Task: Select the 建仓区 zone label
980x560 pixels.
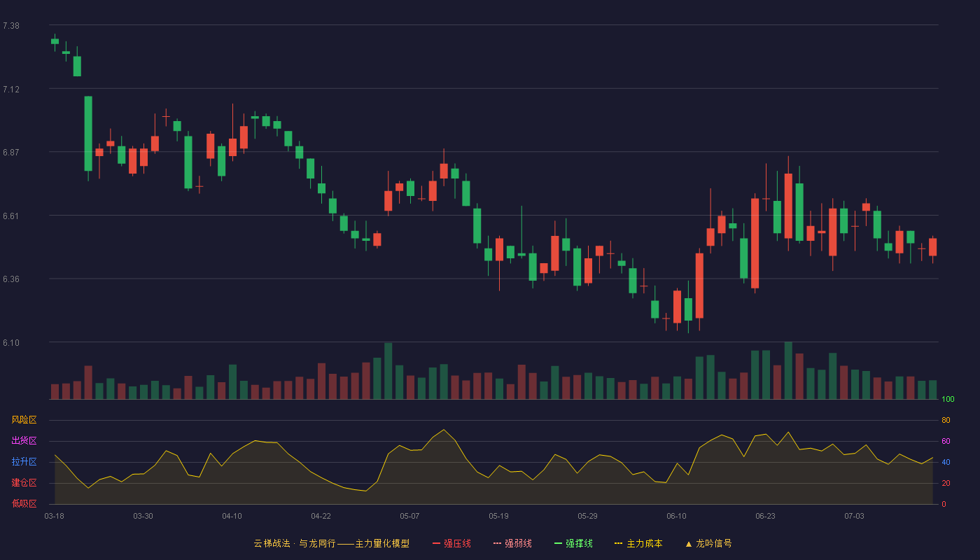Action: (x=24, y=483)
